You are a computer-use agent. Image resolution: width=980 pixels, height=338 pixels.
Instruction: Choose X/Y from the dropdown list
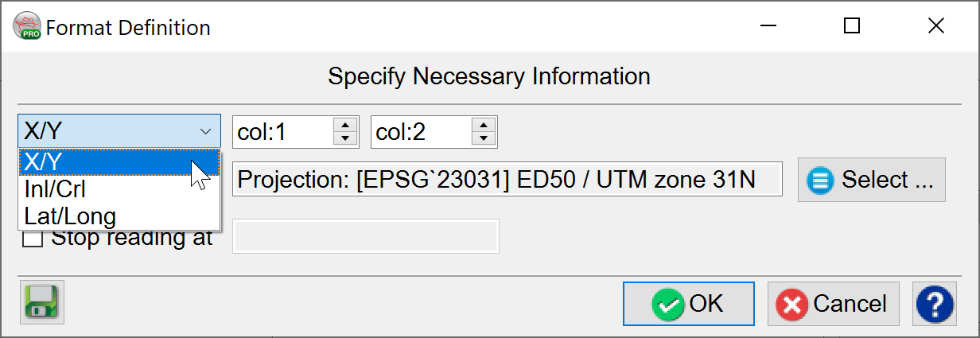pyautogui.click(x=119, y=161)
